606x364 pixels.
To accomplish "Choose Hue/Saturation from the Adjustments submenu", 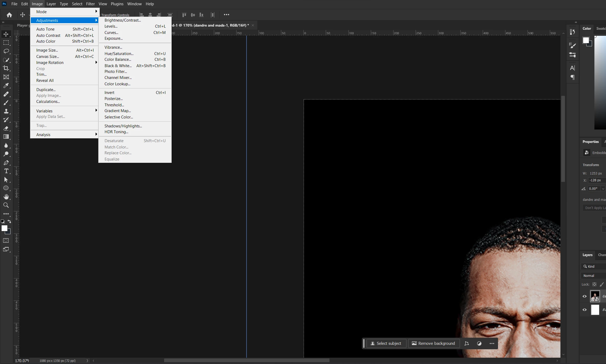I will (119, 54).
